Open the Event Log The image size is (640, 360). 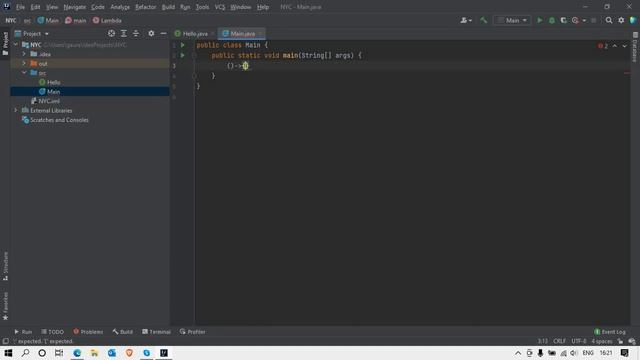610,332
